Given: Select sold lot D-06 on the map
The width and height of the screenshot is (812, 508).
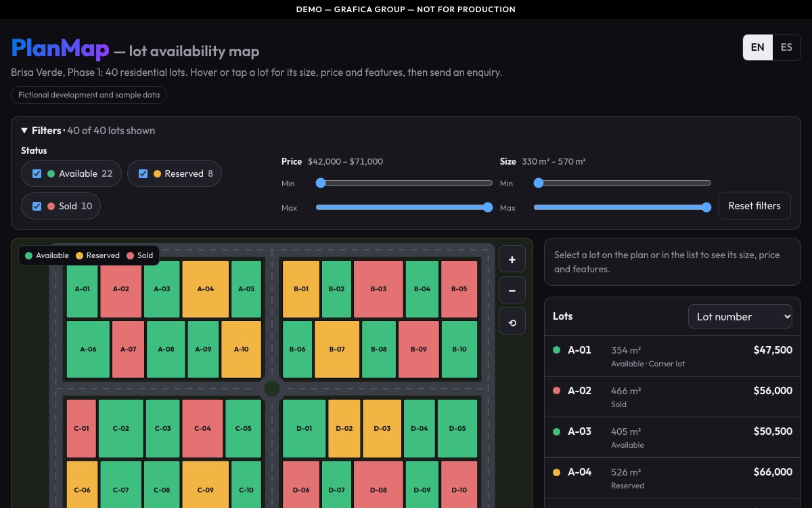Looking at the screenshot, I should coord(301,485).
